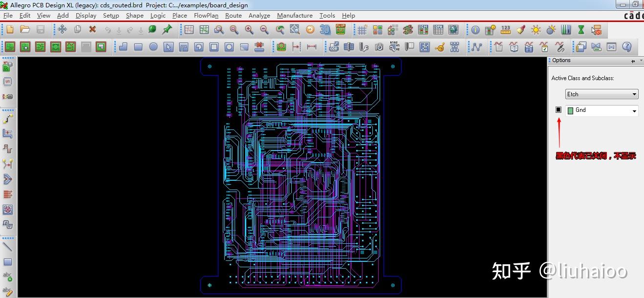Select the Circle drawing tool

(x=154, y=47)
